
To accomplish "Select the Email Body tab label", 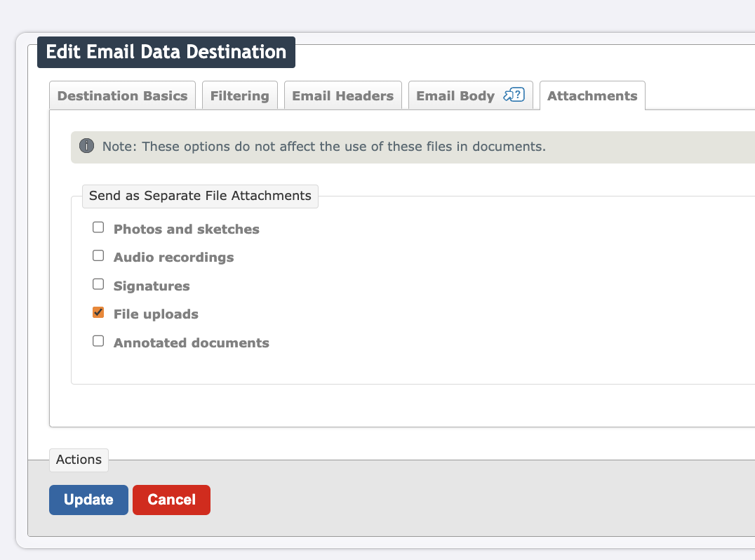I will (x=455, y=96).
